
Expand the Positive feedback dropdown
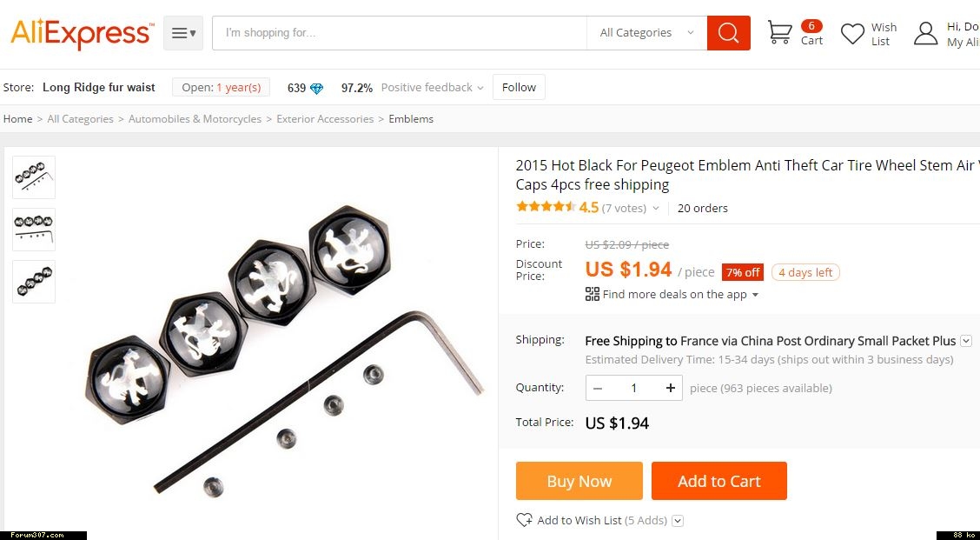pos(480,88)
